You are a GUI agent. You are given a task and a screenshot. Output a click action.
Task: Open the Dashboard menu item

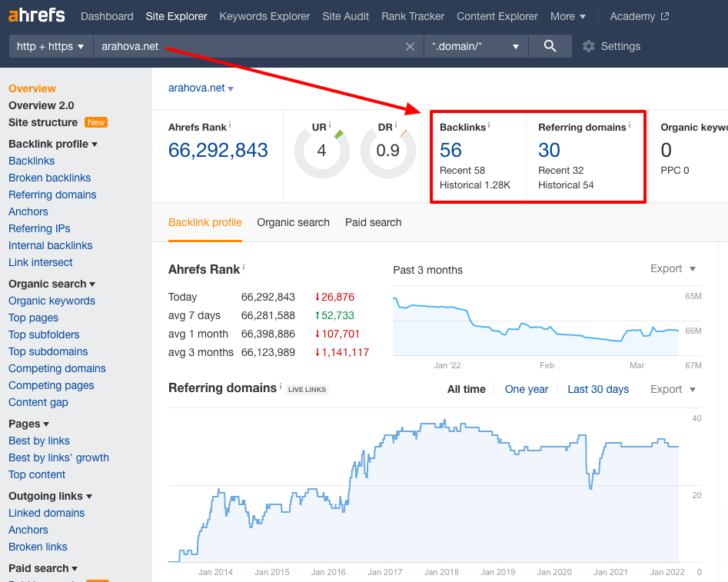point(107,16)
